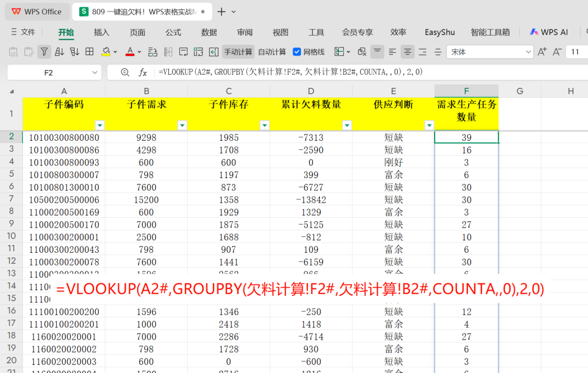The height and width of the screenshot is (373, 588).
Task: Open the 子件库存 column filter dropdown
Action: coord(264,125)
